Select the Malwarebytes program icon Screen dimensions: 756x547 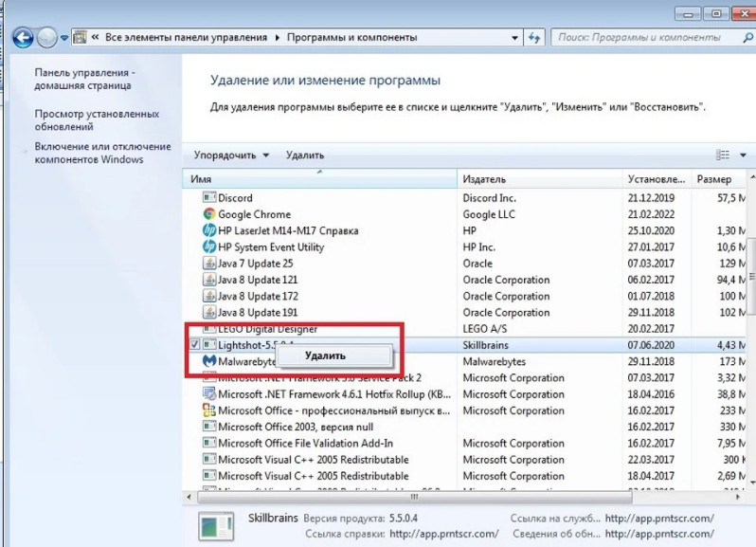209,361
